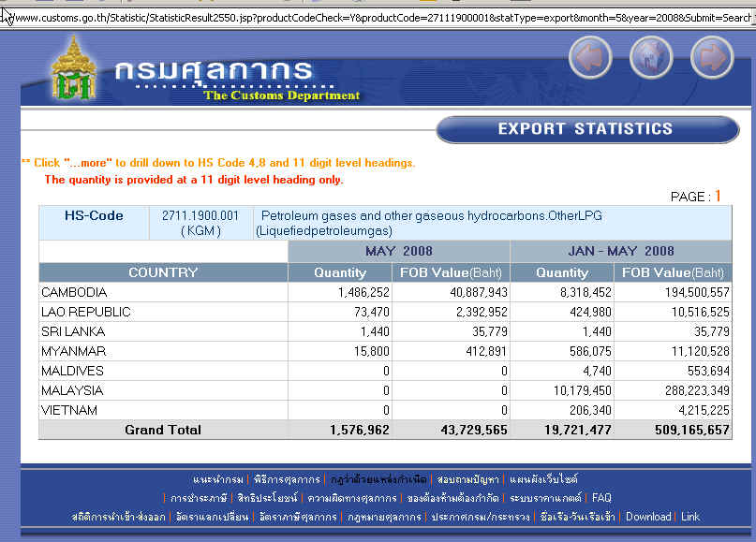This screenshot has width=756, height=542.
Task: Open the กฎหมายศุลกากร footer link
Action: click(x=384, y=517)
